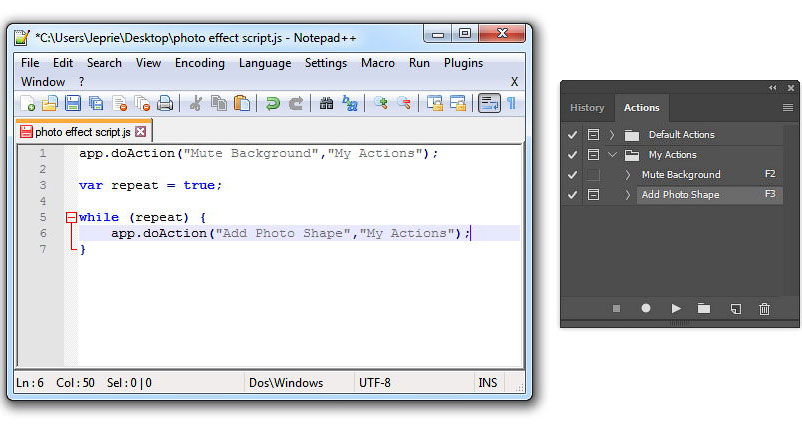This screenshot has height=433, width=802.
Task: Collapse the while loop fold marker
Action: pos(71,217)
